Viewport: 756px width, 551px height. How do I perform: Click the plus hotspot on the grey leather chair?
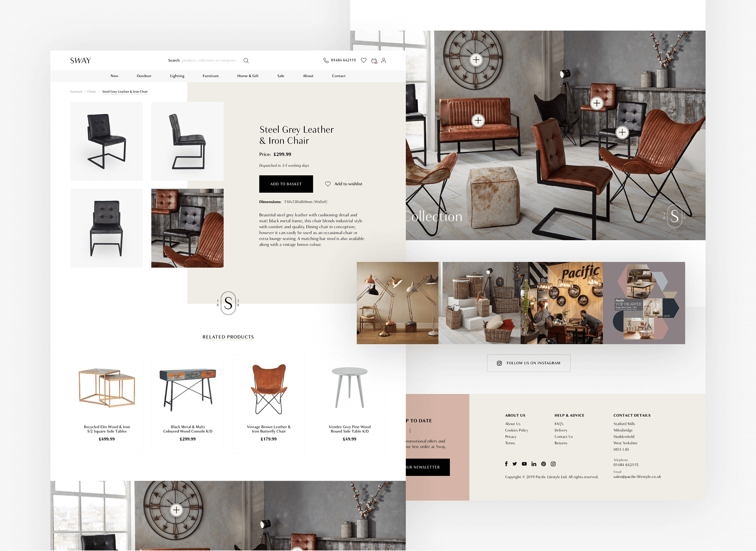pos(622,132)
